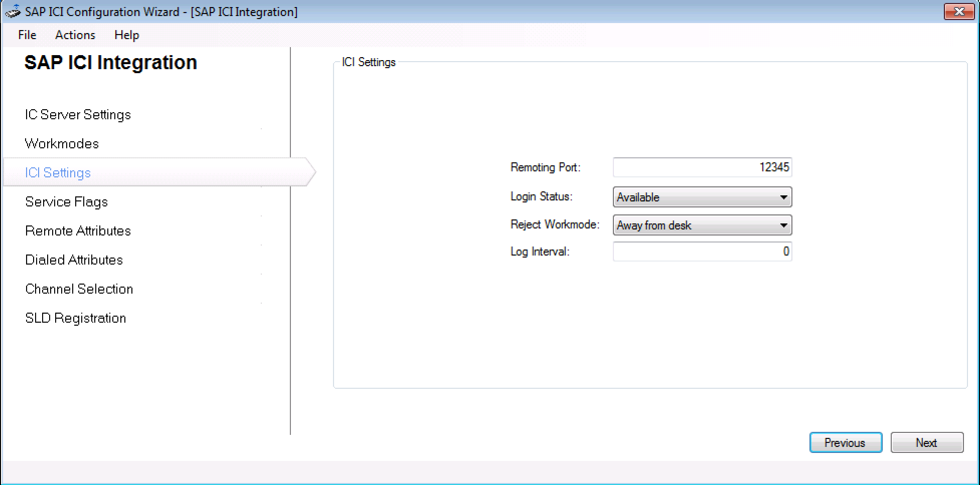Screen dimensions: 980x485
Task: Expand the Reject Workmode dropdown arrow
Action: click(783, 225)
